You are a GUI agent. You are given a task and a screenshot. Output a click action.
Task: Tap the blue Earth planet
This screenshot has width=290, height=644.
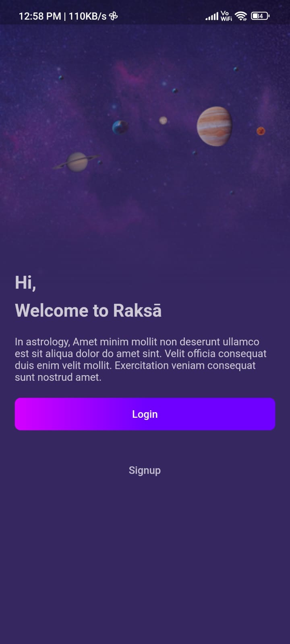coord(120,127)
